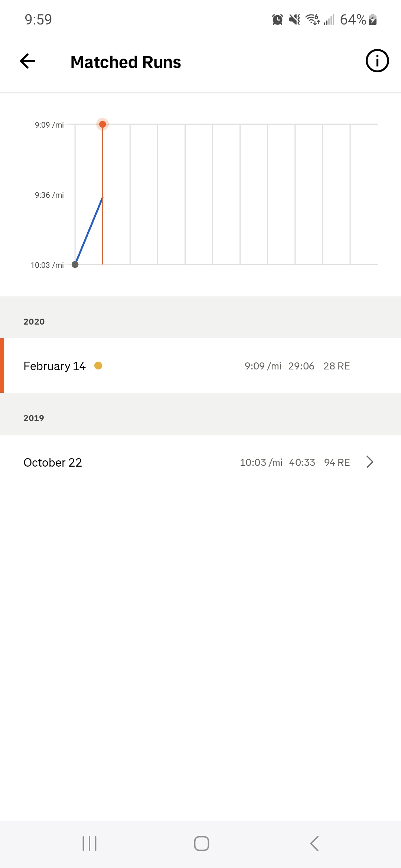Click the 9:09 /mi axis label

[49, 125]
